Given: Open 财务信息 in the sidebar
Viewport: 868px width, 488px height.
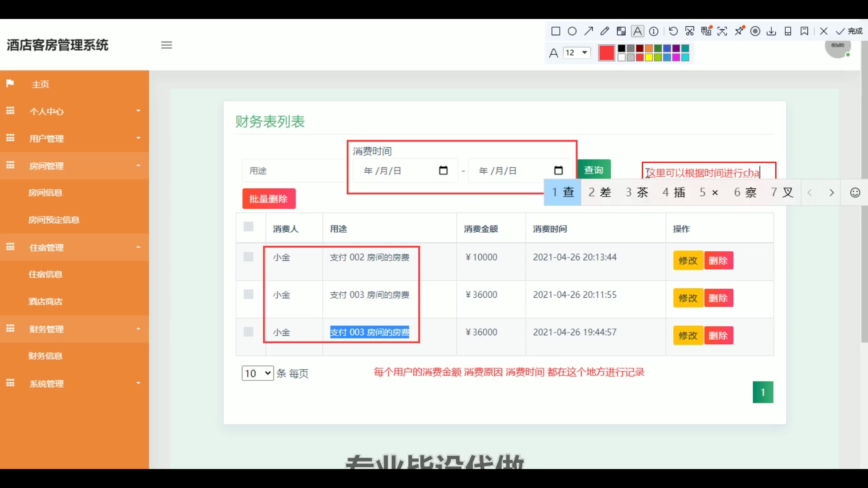Looking at the screenshot, I should 45,356.
